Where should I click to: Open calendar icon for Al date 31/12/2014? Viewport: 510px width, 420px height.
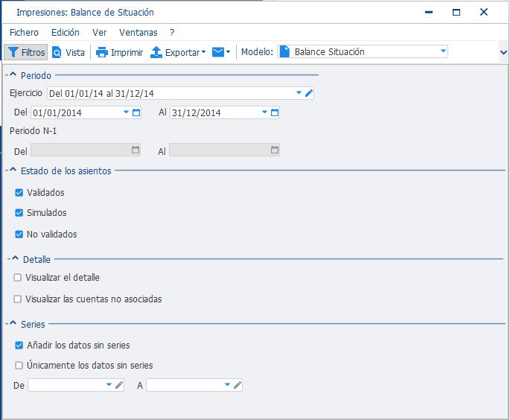pos(275,112)
